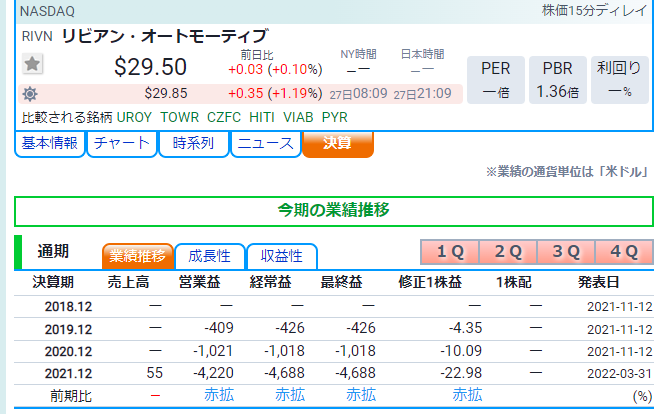Click 2021.12 EPS value -22.98

point(461,373)
